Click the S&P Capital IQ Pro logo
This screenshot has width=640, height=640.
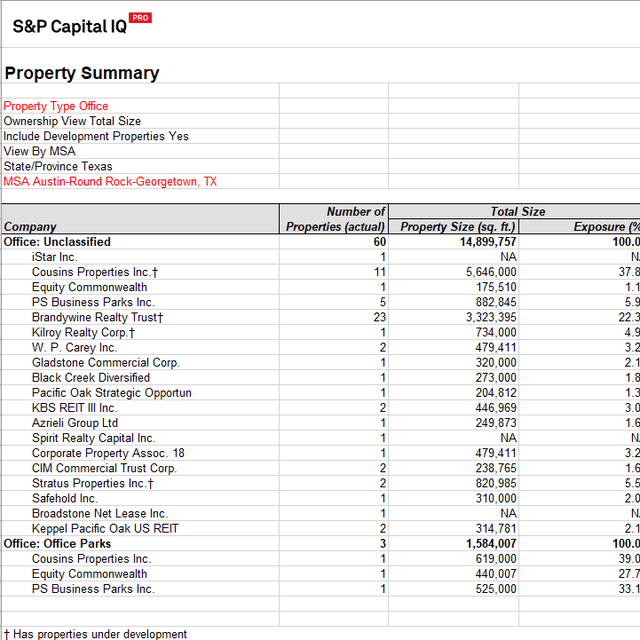point(82,24)
